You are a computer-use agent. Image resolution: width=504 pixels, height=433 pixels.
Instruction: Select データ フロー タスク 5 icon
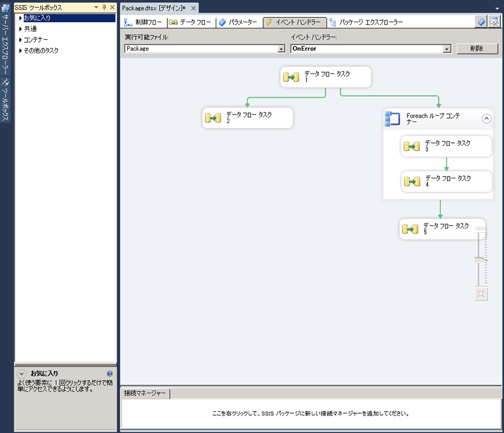pyautogui.click(x=410, y=229)
